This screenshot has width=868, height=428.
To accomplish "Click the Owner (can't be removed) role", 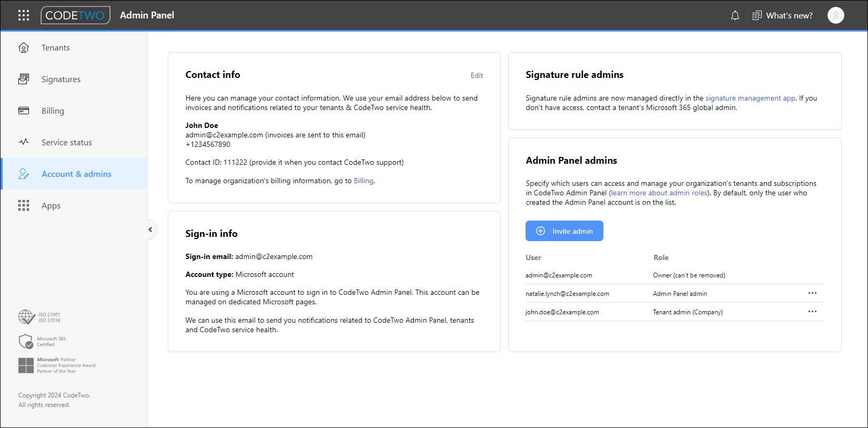I will coord(689,275).
